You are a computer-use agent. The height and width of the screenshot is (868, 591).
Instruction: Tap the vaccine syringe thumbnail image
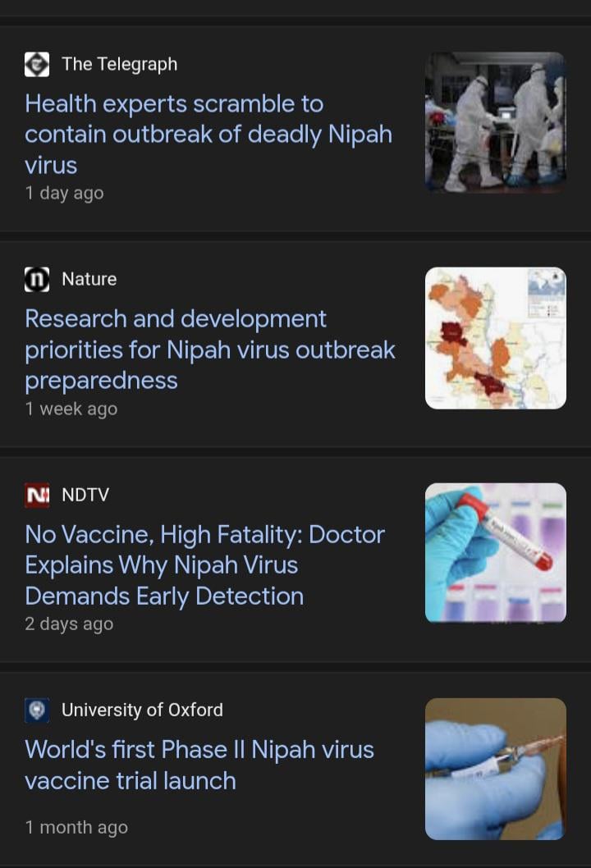[495, 769]
